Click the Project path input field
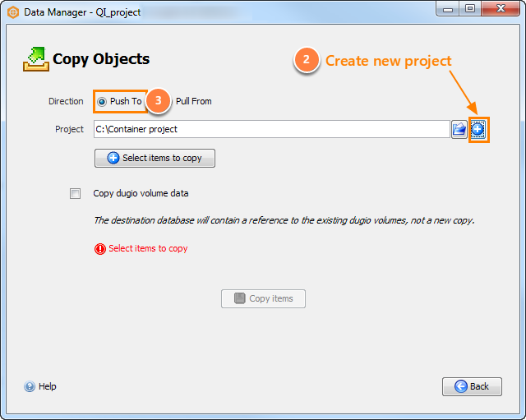 click(272, 129)
